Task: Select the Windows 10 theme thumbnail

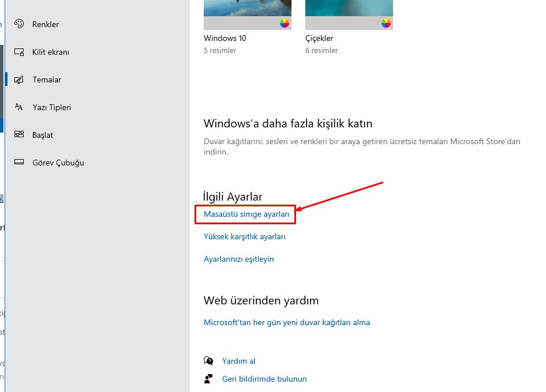Action: coord(248,15)
